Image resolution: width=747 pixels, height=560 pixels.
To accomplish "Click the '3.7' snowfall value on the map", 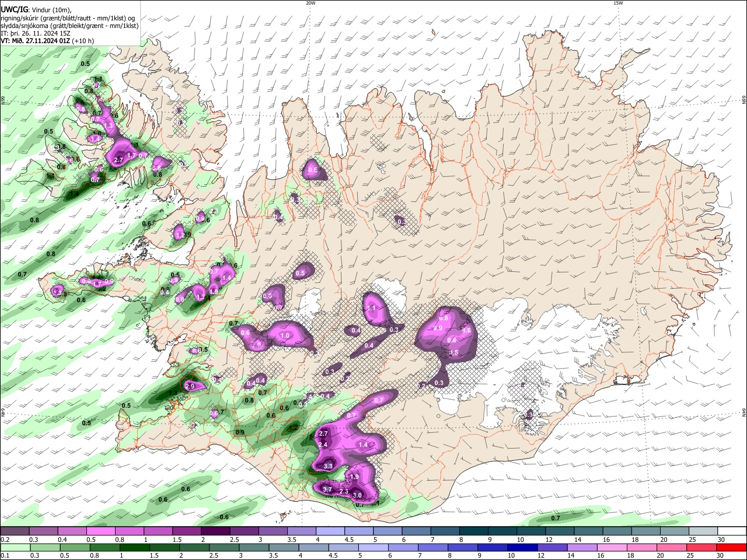I will coord(327,489).
